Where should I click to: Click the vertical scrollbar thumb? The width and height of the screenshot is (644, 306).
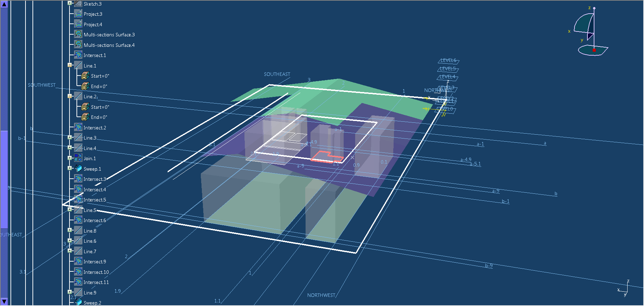click(4, 179)
